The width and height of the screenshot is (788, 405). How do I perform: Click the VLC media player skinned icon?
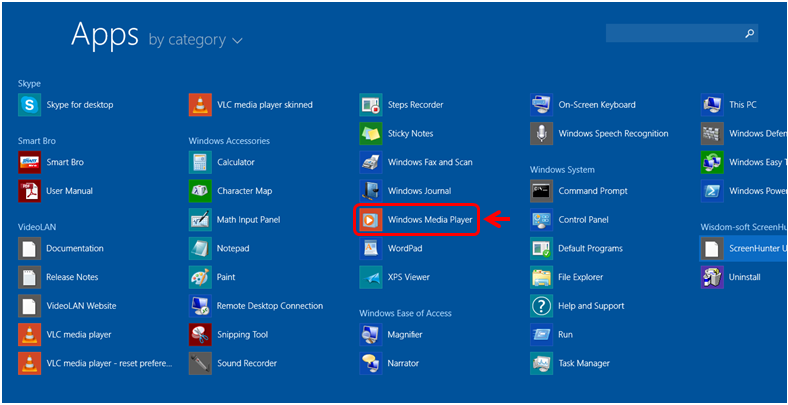point(200,104)
